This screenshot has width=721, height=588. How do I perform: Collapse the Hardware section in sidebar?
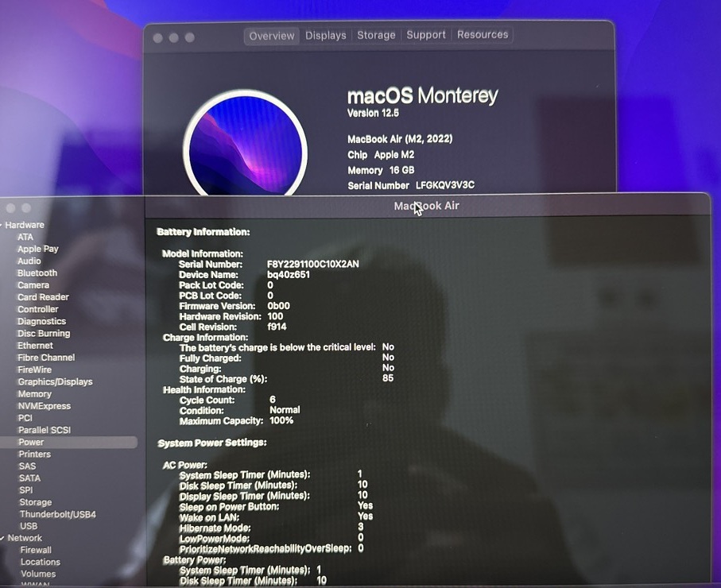pos(2,226)
